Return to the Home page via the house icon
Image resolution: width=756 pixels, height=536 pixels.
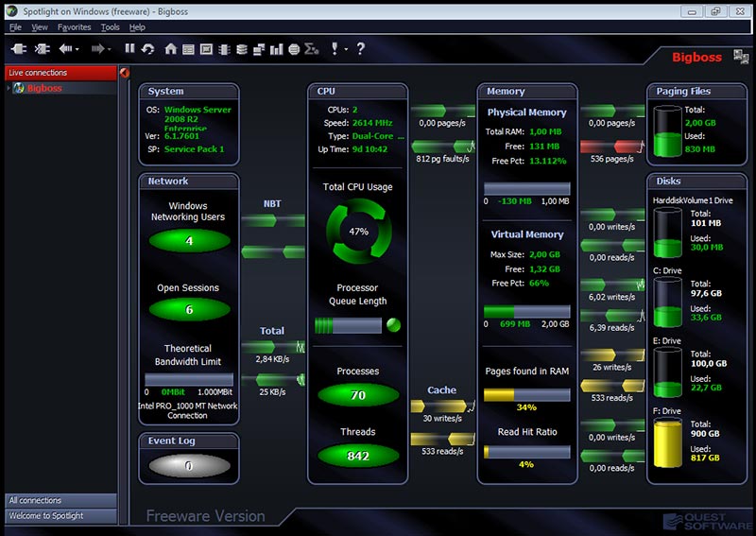(x=171, y=49)
